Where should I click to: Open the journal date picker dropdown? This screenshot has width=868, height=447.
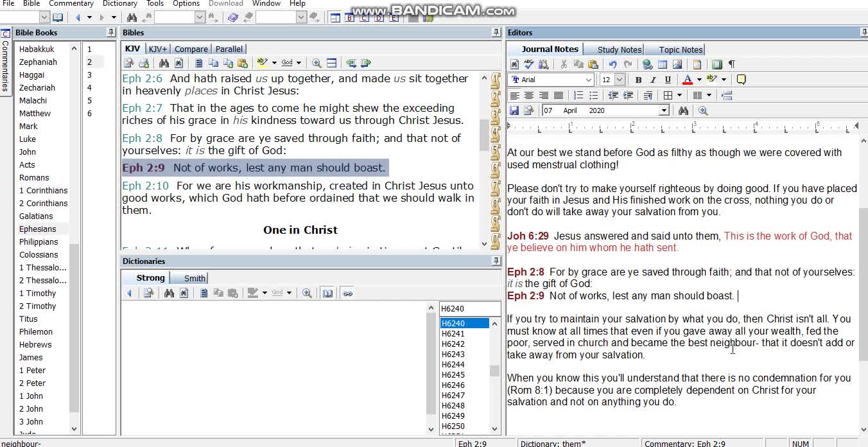pyautogui.click(x=664, y=110)
